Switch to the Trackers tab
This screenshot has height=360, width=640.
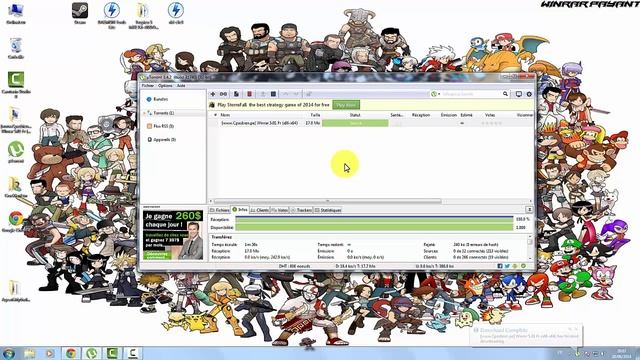click(x=301, y=210)
